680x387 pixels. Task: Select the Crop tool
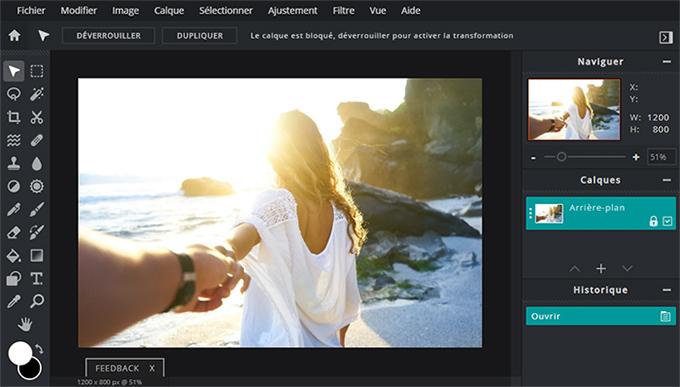tap(13, 117)
